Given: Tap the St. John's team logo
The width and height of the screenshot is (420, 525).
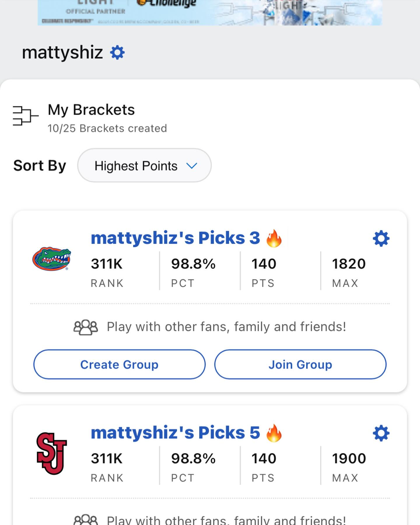Looking at the screenshot, I should 52,453.
